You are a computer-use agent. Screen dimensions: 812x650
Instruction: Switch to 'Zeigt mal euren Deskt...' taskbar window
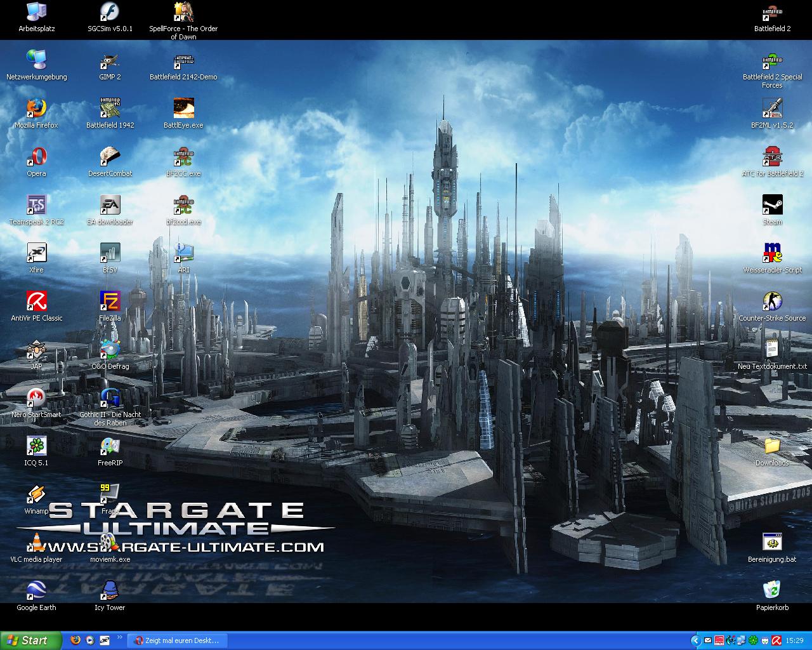click(177, 641)
